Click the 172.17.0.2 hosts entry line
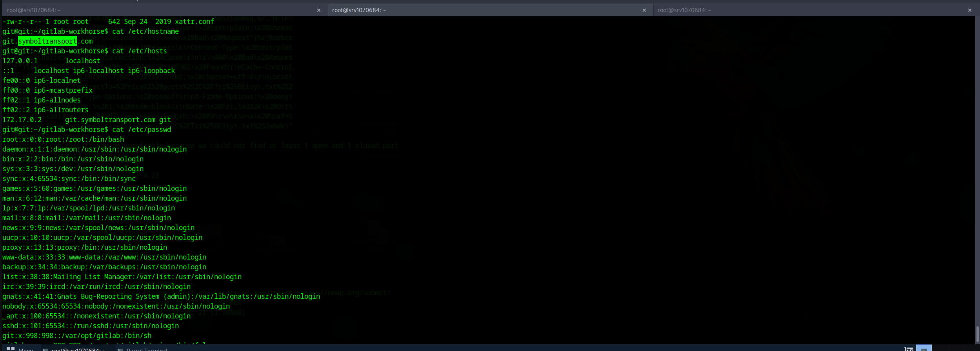This screenshot has width=980, height=351. pos(87,120)
